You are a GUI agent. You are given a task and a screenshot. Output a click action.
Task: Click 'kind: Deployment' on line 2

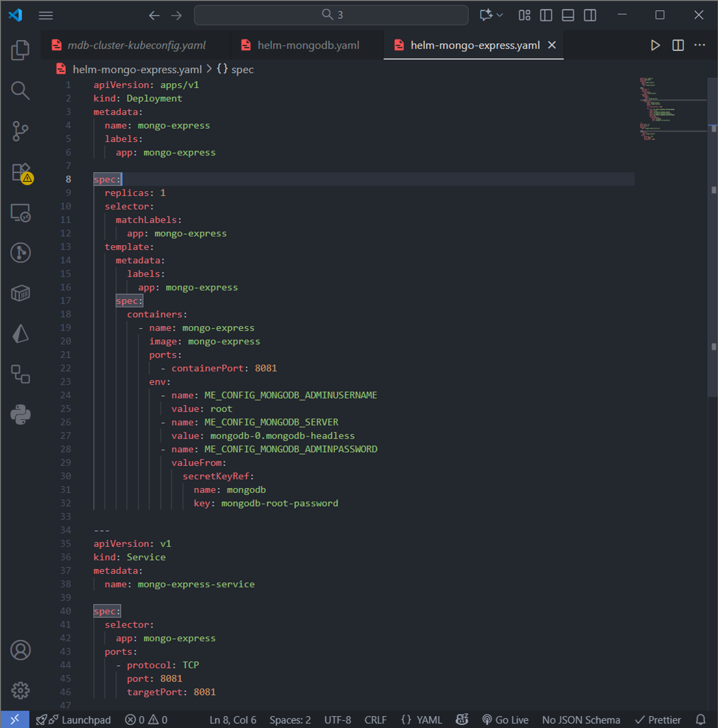[x=138, y=98]
